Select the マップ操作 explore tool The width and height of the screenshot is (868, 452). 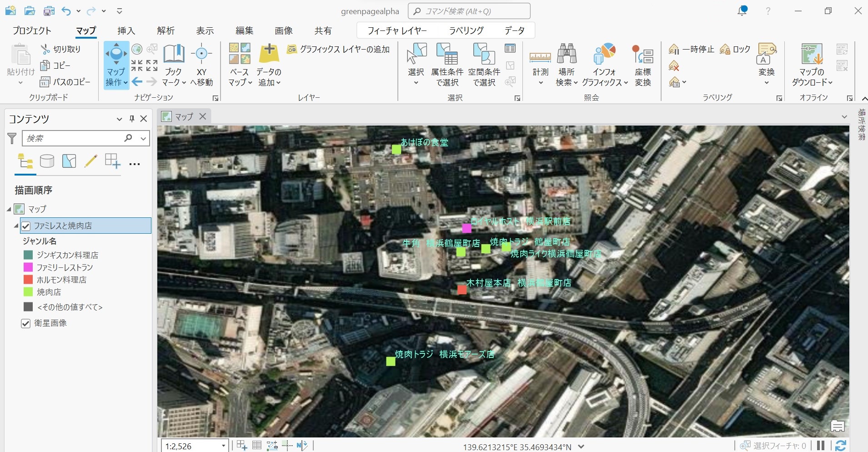coord(116,65)
